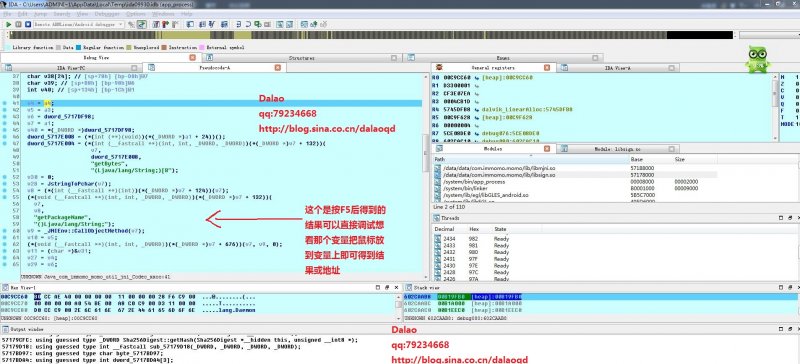Click the Library function legend color swatch
800x364 pixels.
point(8,47)
